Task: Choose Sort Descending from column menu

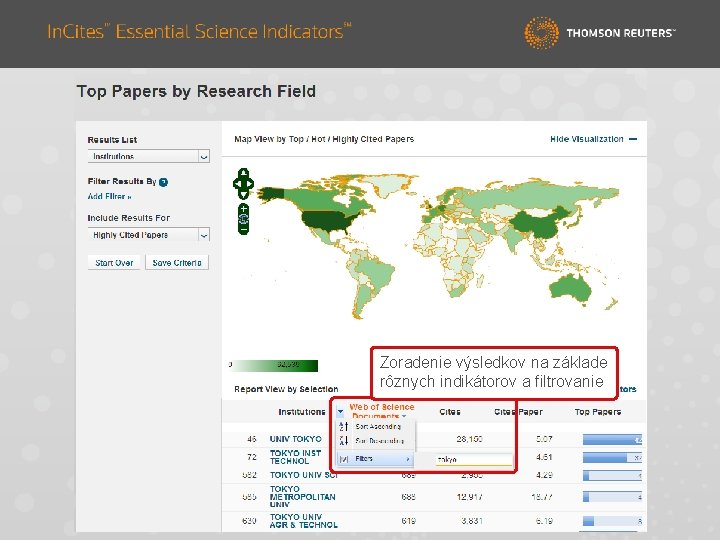Action: point(380,441)
